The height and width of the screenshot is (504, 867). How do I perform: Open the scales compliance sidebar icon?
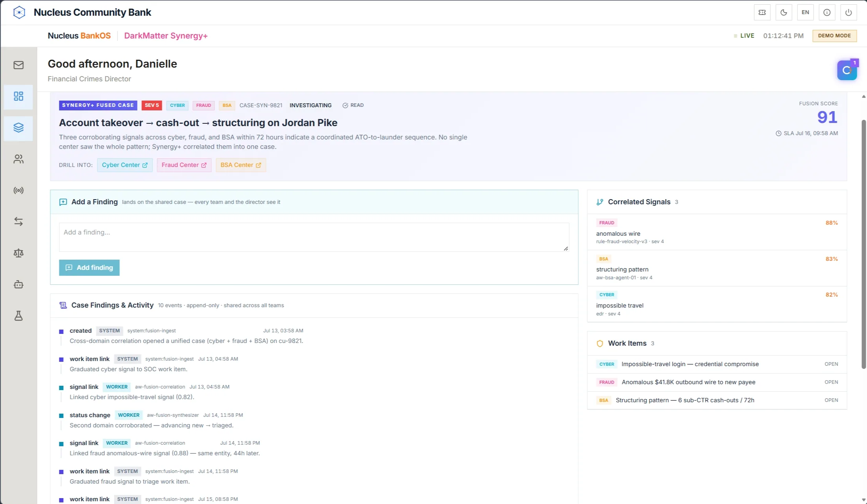(x=18, y=253)
